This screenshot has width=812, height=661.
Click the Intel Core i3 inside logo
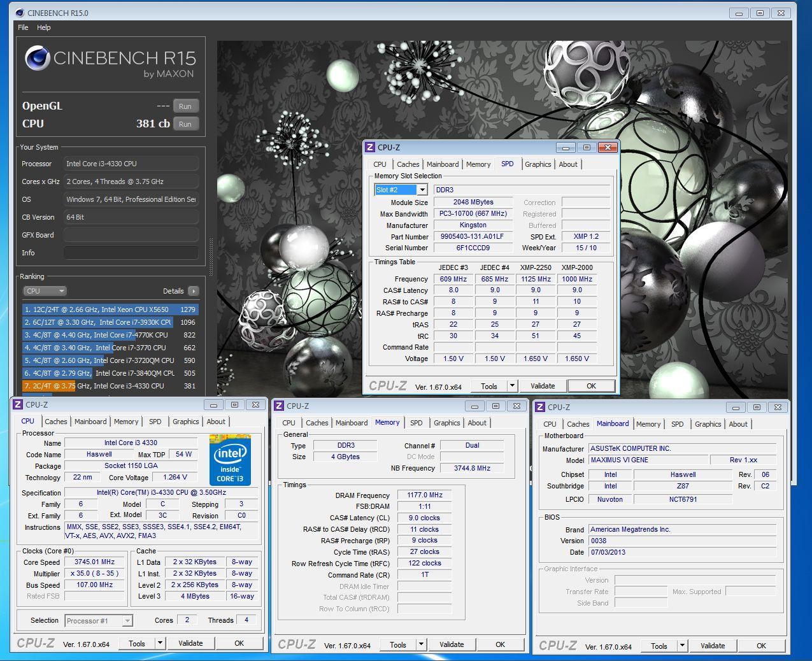click(229, 460)
